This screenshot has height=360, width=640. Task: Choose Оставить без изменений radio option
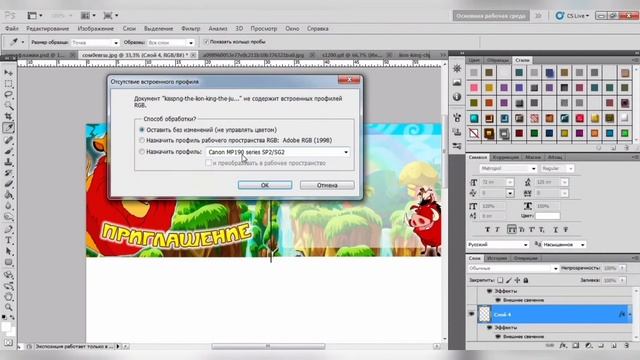pos(142,130)
